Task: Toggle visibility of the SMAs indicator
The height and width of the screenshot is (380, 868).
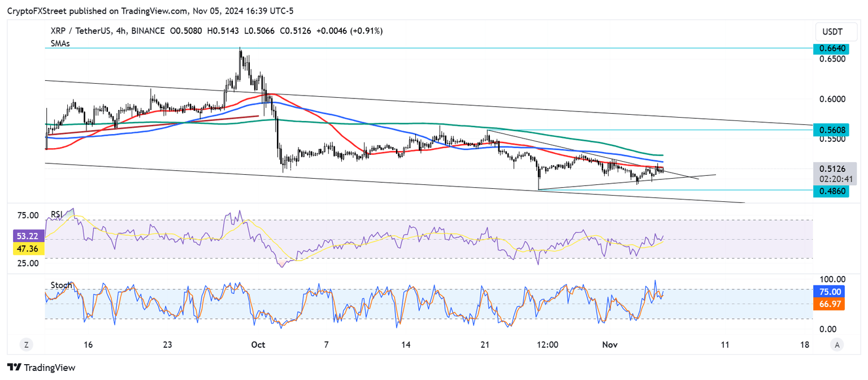Action: pyautogui.click(x=59, y=44)
